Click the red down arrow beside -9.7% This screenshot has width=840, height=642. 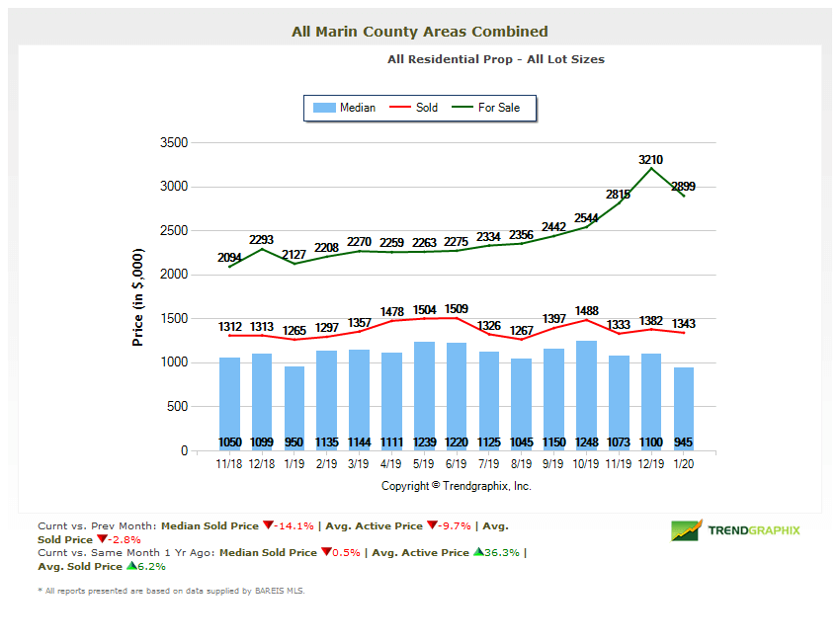(x=432, y=525)
